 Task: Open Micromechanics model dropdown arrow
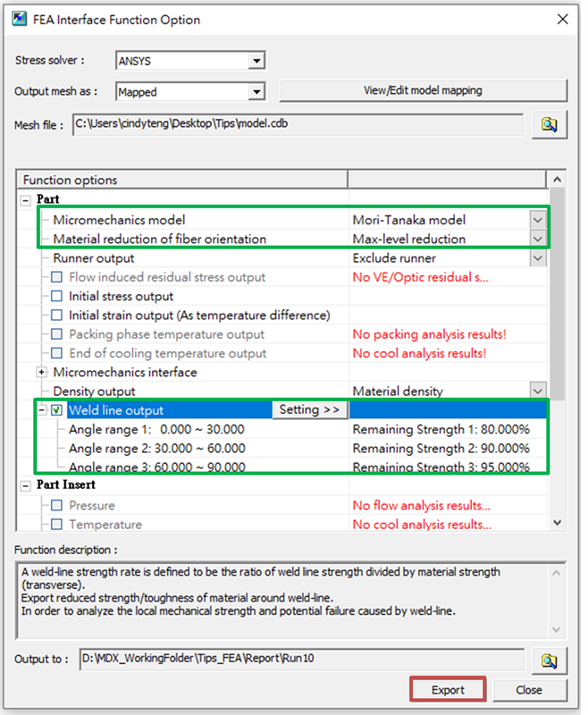pyautogui.click(x=536, y=220)
